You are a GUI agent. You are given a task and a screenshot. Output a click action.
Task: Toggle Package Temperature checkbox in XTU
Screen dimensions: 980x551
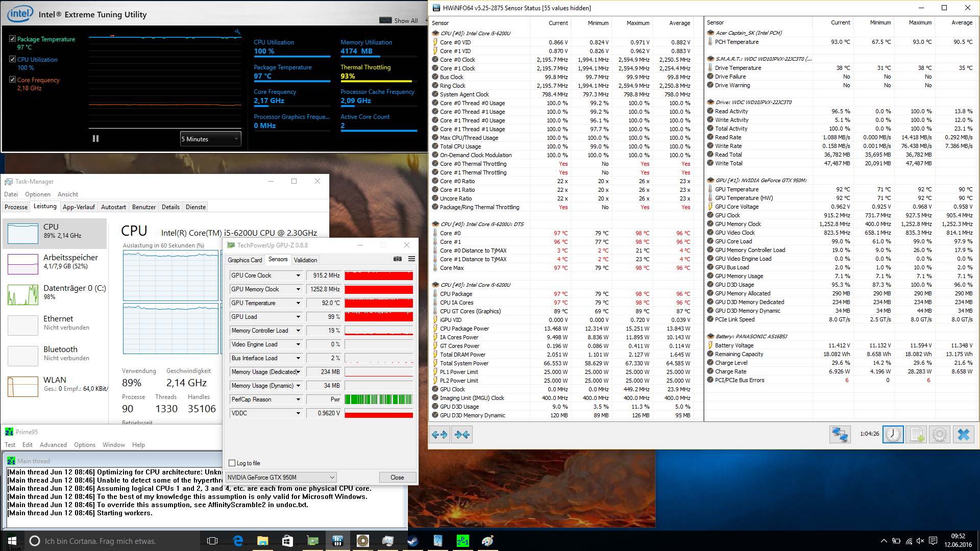(12, 39)
